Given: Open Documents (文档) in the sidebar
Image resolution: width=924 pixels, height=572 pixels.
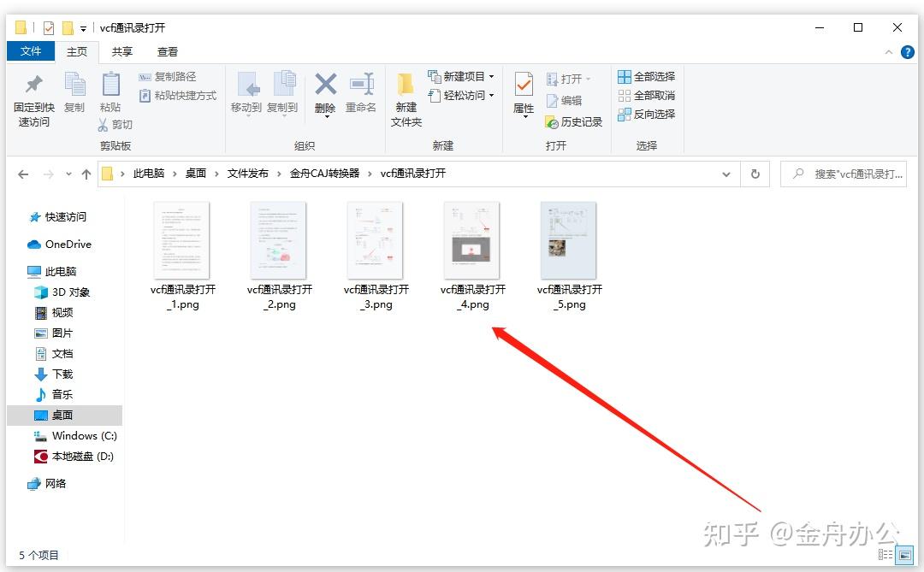Looking at the screenshot, I should (x=54, y=353).
